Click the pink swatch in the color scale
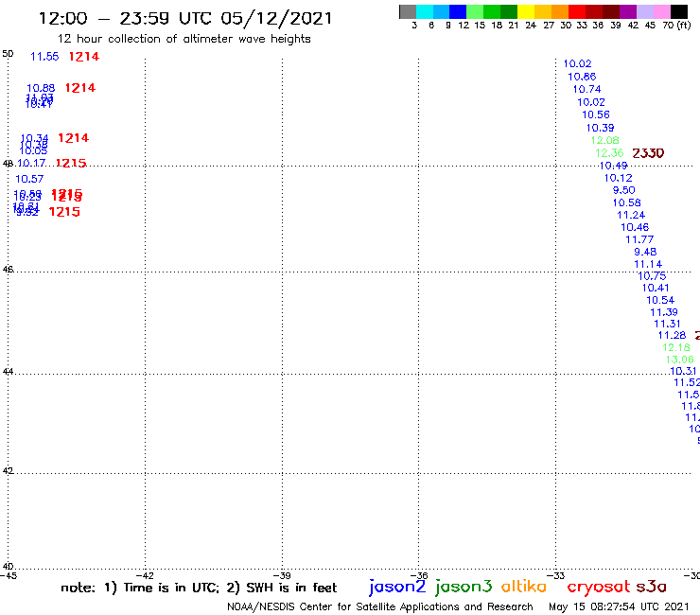The width and height of the screenshot is (700, 615). [662, 11]
